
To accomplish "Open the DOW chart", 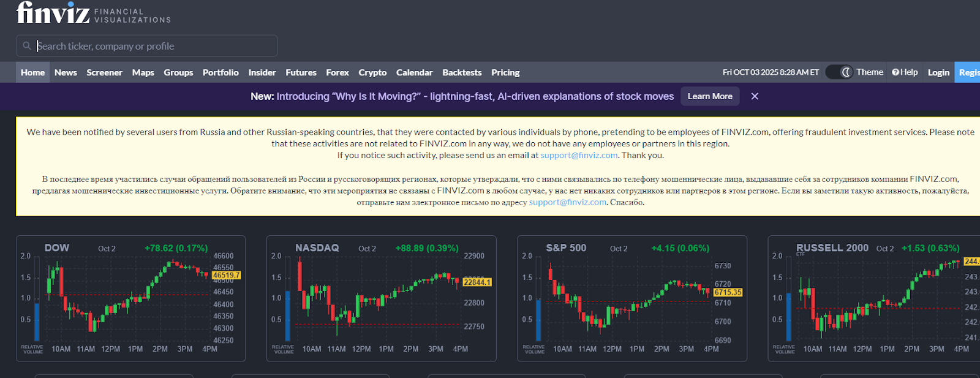I will [130, 298].
